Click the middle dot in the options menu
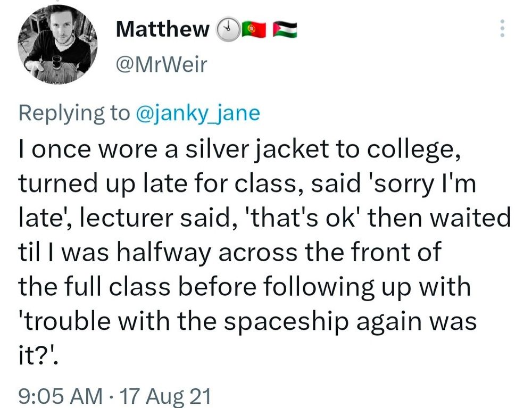The width and height of the screenshot is (532, 408). pos(503,29)
